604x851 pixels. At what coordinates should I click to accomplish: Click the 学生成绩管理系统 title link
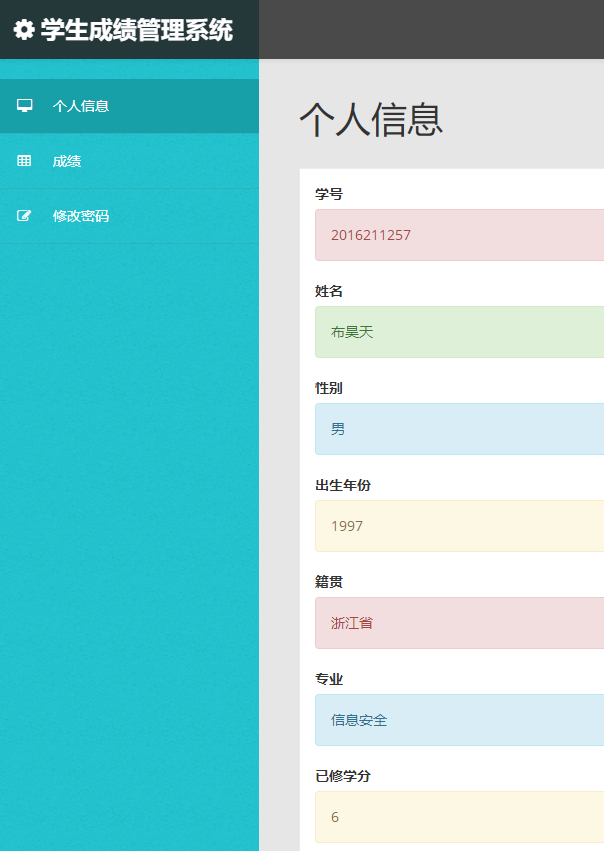pyautogui.click(x=137, y=29)
